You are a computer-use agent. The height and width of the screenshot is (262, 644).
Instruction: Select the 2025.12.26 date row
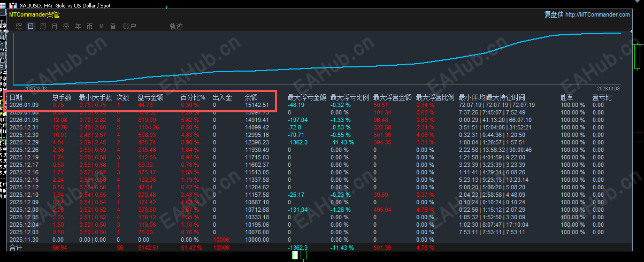24,150
